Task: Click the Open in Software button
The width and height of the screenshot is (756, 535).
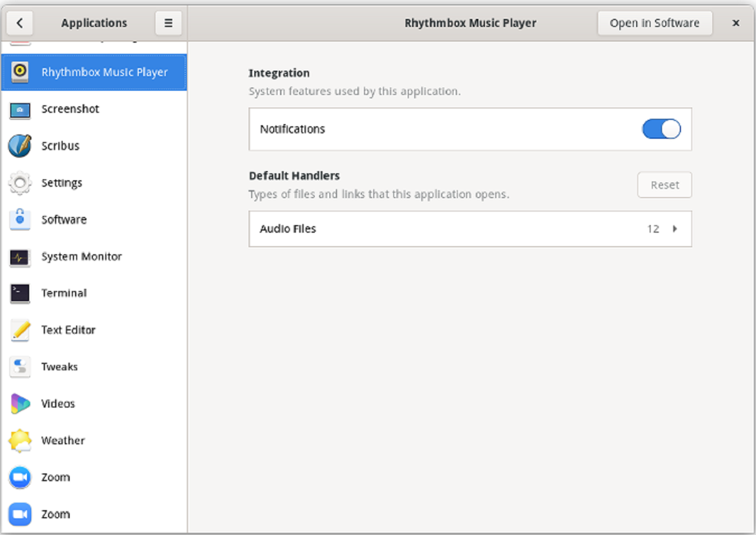Action: pos(654,23)
